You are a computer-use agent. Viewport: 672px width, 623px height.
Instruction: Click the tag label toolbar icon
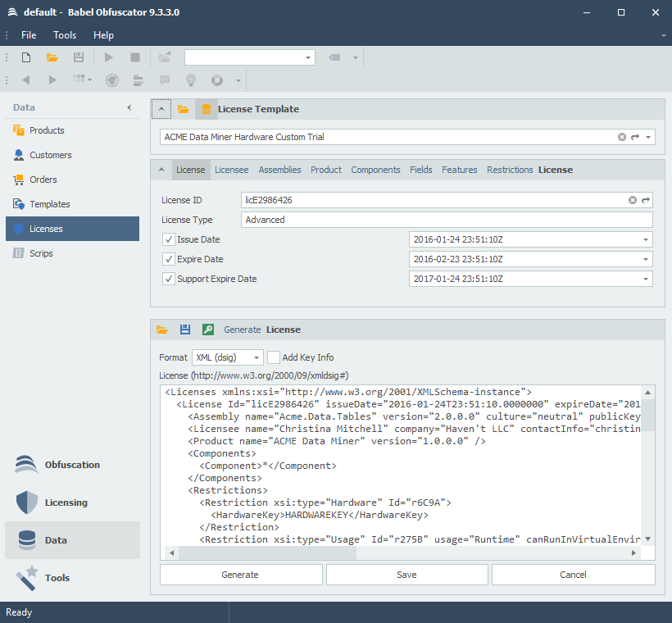point(334,57)
